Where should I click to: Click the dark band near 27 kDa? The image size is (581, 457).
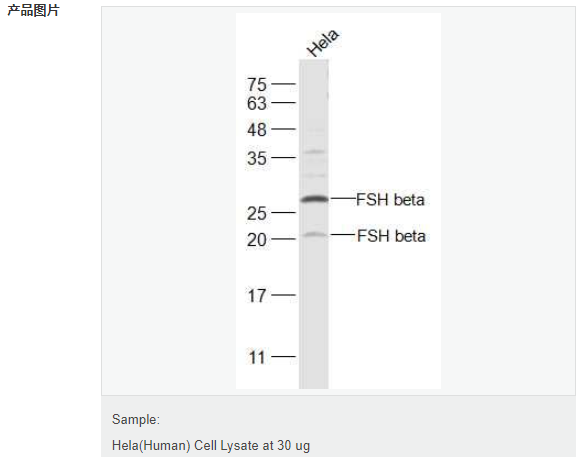314,199
